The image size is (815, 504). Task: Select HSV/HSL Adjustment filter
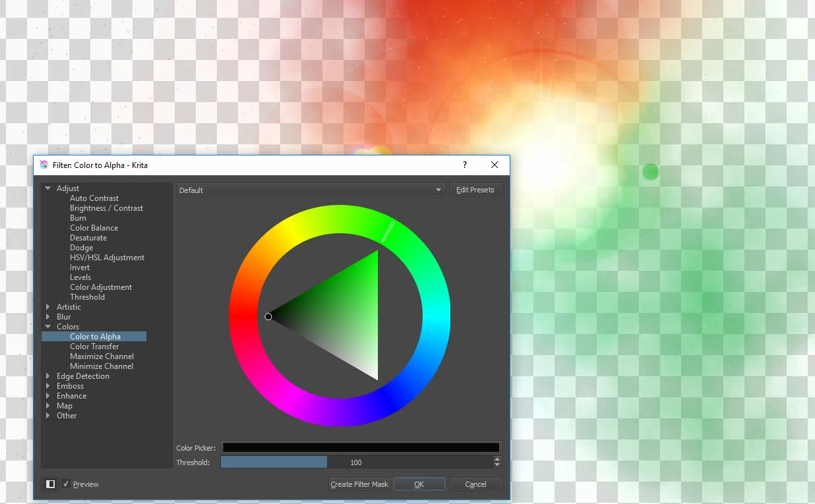tap(107, 258)
